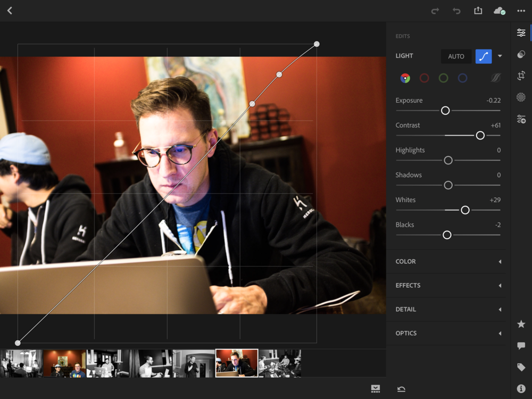Expand the Optics section
This screenshot has width=532, height=399.
pyautogui.click(x=447, y=334)
